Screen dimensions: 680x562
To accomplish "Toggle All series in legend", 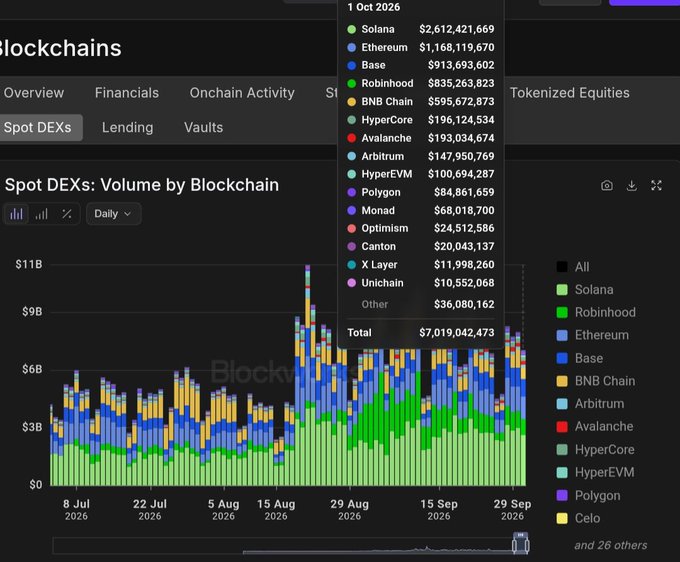I will [573, 267].
